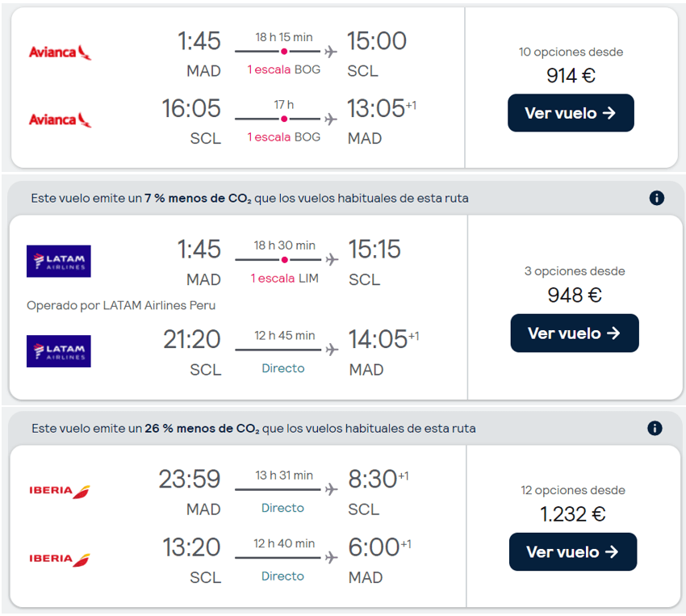686x616 pixels.
Task: Select the '10 opciones desde' text
Action: point(571,52)
